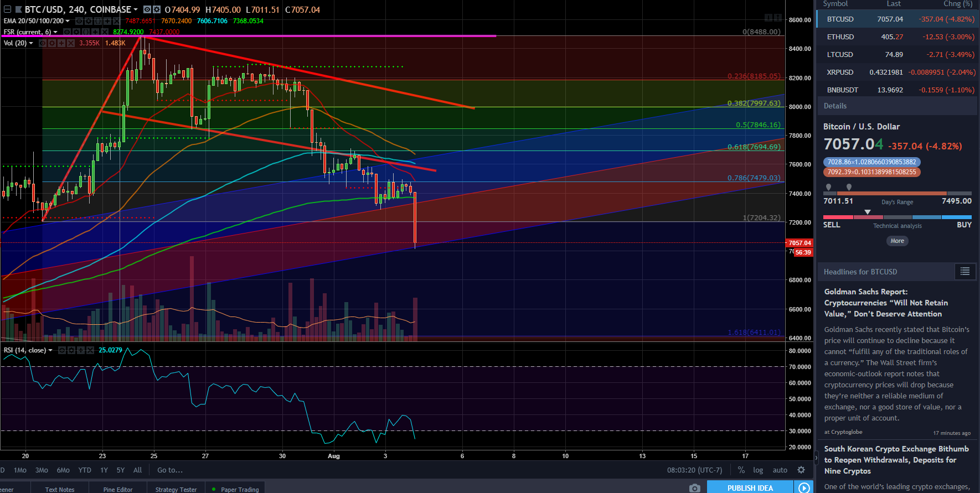Take a chart snapshot with camera icon

695,487
